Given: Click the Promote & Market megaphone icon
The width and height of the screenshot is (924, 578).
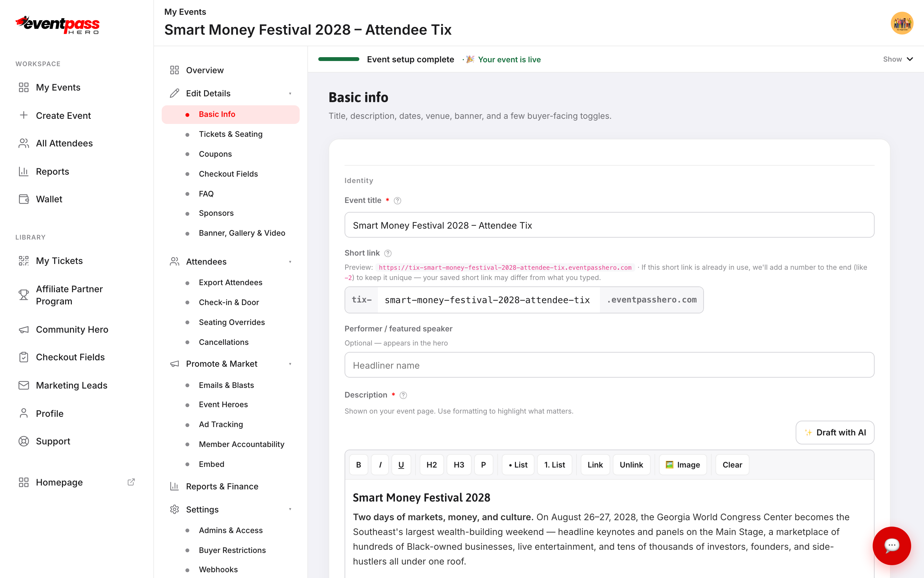Looking at the screenshot, I should pos(175,364).
